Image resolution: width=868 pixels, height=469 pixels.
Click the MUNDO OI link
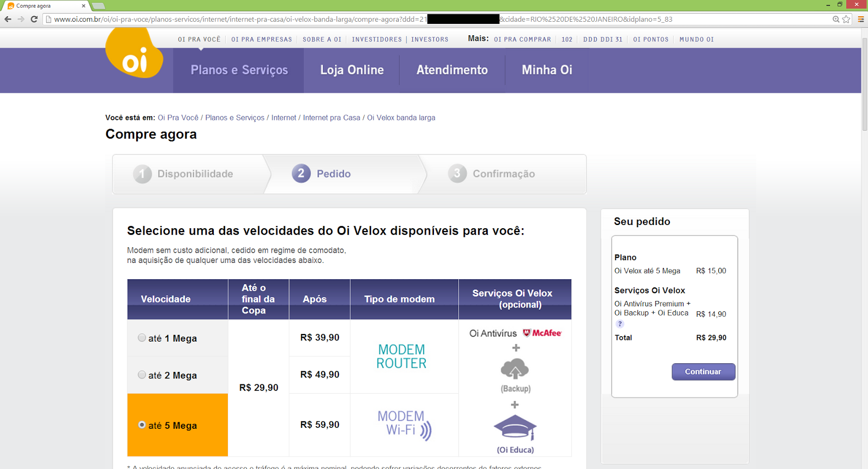click(x=697, y=40)
